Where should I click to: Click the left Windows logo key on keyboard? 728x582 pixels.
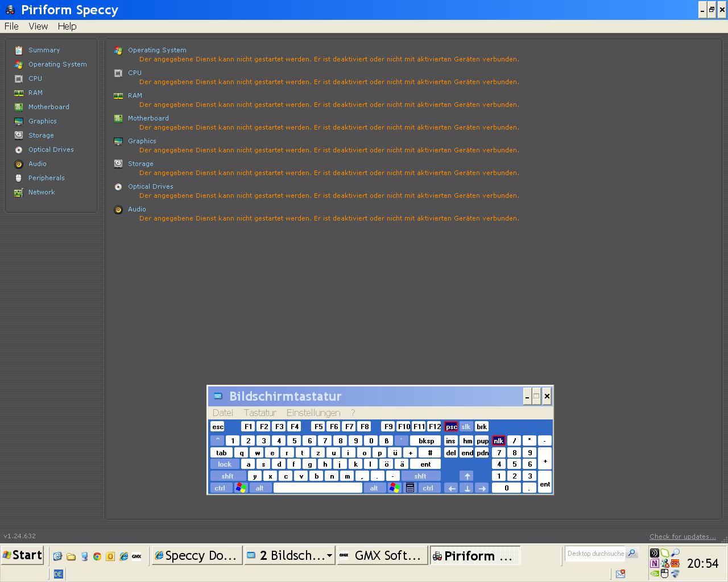click(x=241, y=488)
